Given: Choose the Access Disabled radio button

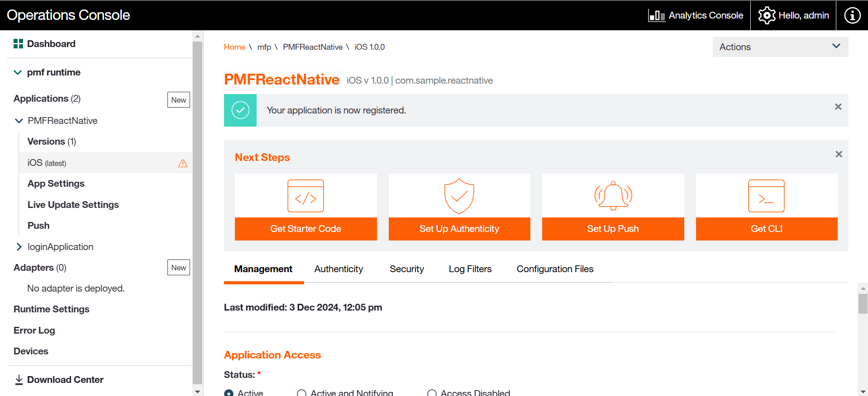Looking at the screenshot, I should coord(432,393).
